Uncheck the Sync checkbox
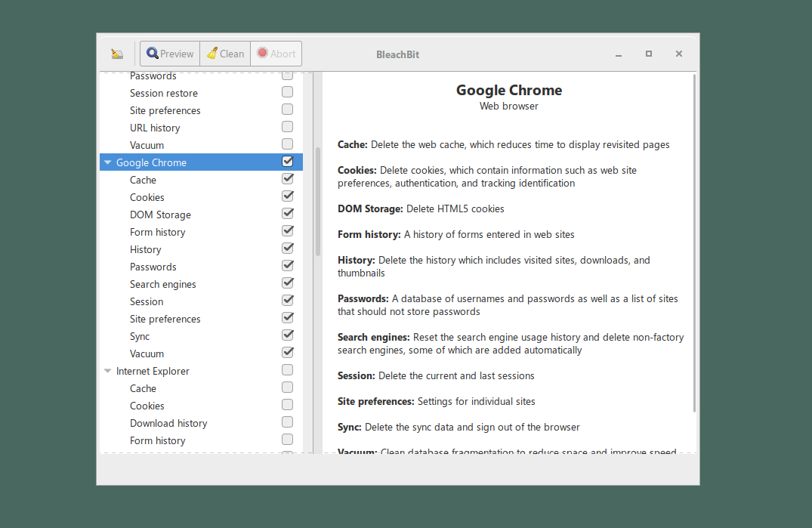Viewport: 812px width, 528px height. tap(288, 335)
